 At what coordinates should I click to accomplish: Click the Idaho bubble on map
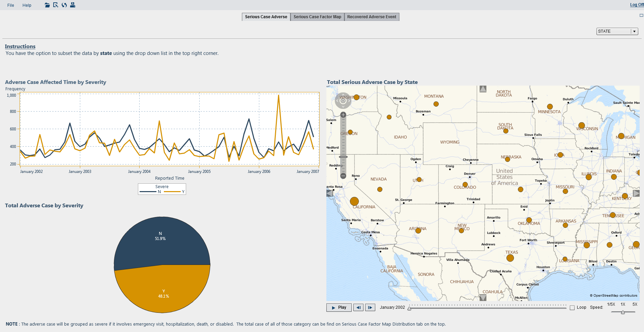pos(389,117)
